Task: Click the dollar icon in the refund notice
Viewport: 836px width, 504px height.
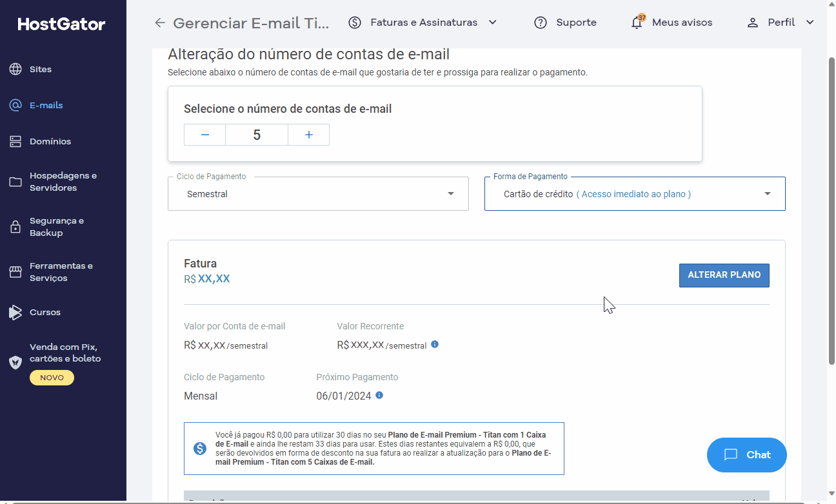Action: pyautogui.click(x=200, y=449)
